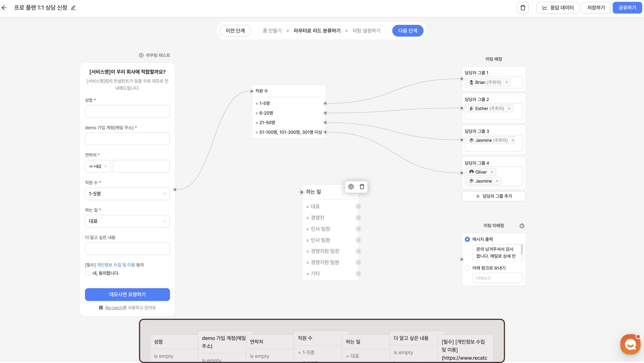644x363 pixels.
Task: Open the +82 country code dropdown
Action: point(98,166)
